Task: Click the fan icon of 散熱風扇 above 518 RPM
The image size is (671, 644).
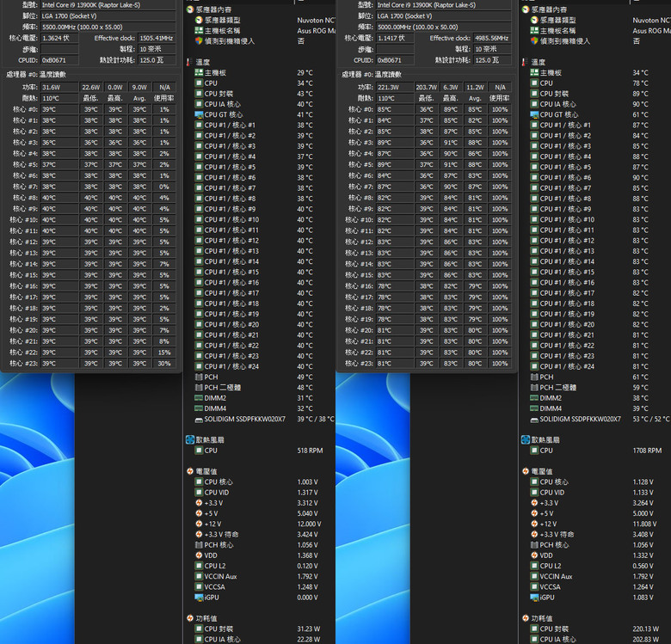Action: click(190, 439)
